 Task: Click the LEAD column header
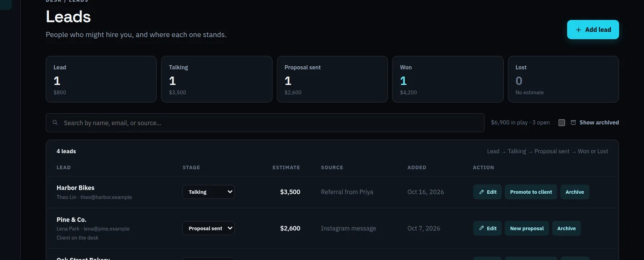click(x=63, y=168)
